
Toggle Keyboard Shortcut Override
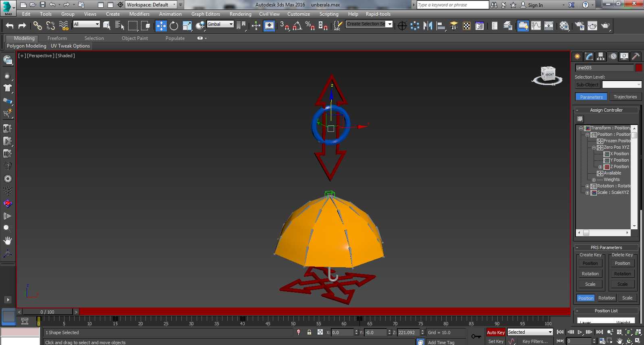[x=269, y=26]
